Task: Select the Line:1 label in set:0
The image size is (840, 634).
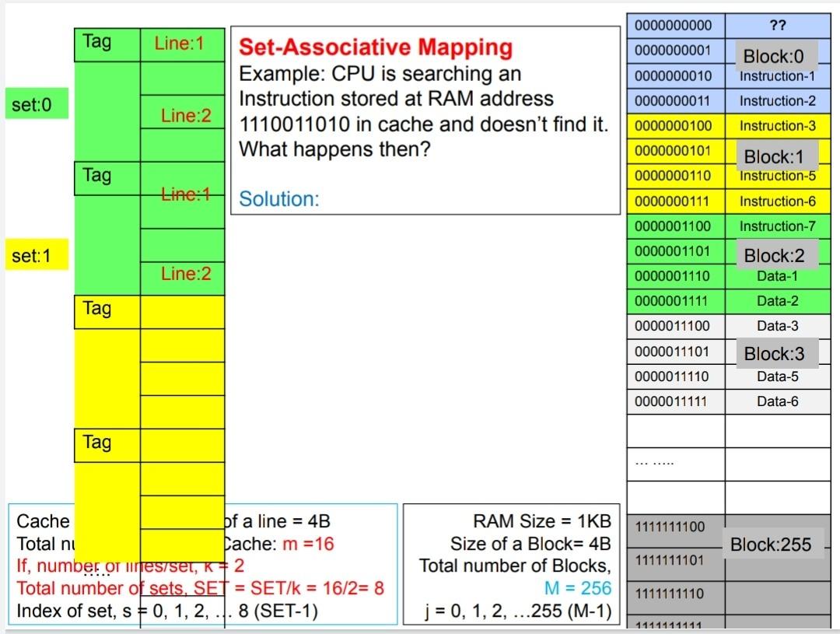Action: (x=180, y=43)
